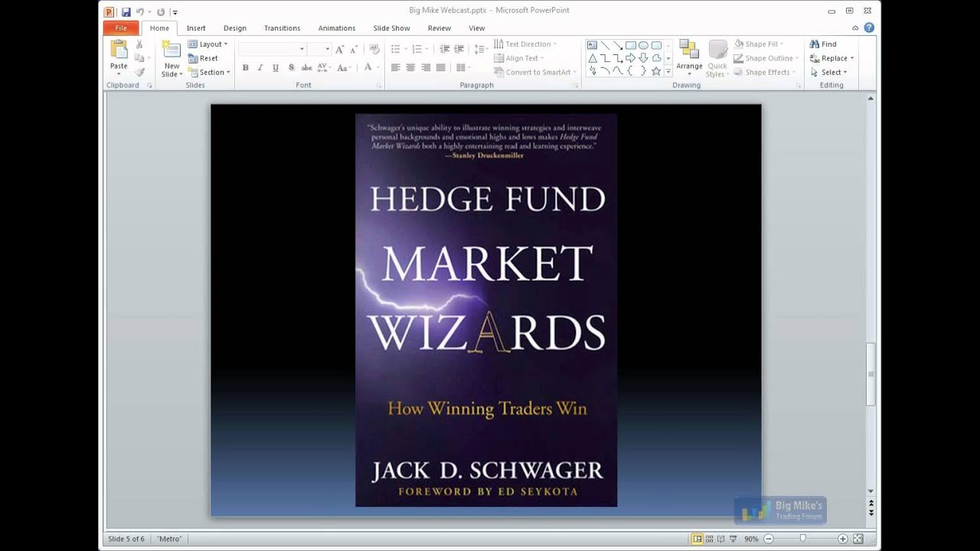Click the Save icon in quick access toolbar
980x551 pixels.
click(126, 11)
